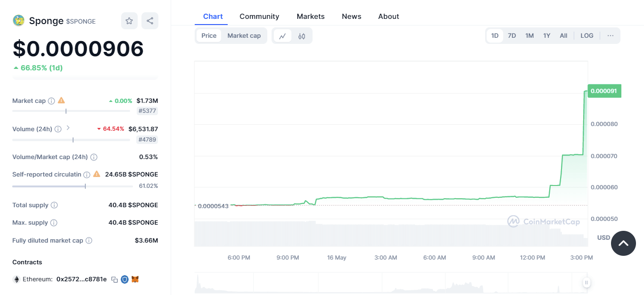Set chart range to 1Y
This screenshot has height=295, width=644.
click(547, 36)
